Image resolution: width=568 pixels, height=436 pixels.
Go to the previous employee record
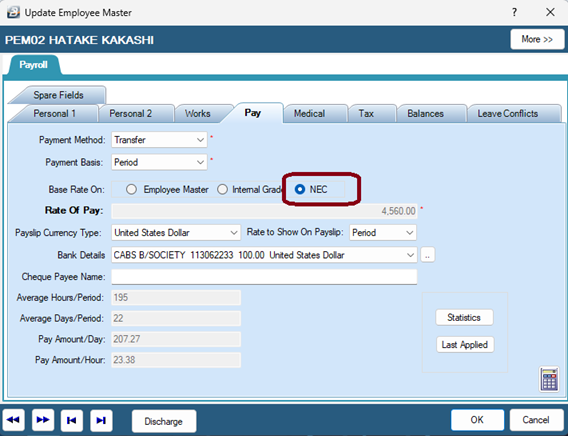(x=13, y=420)
